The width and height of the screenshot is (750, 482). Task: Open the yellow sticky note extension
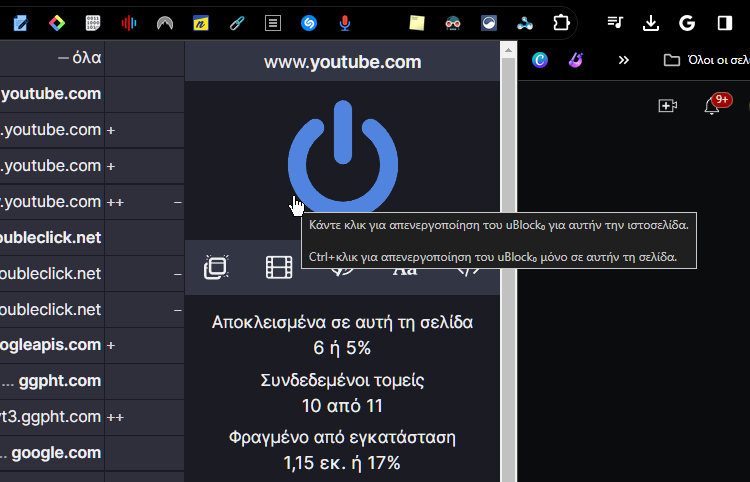click(417, 23)
